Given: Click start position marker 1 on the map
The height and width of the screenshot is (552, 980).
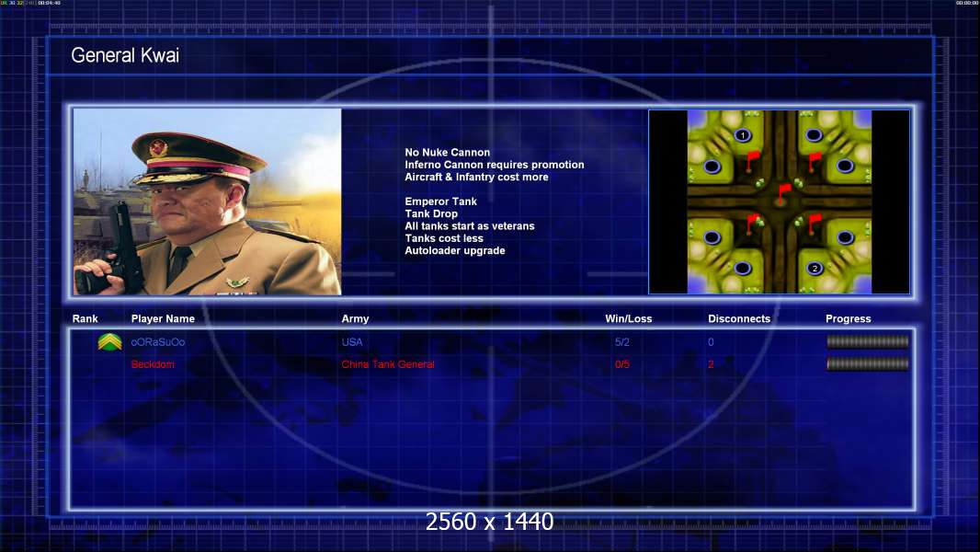Looking at the screenshot, I should click(x=743, y=135).
